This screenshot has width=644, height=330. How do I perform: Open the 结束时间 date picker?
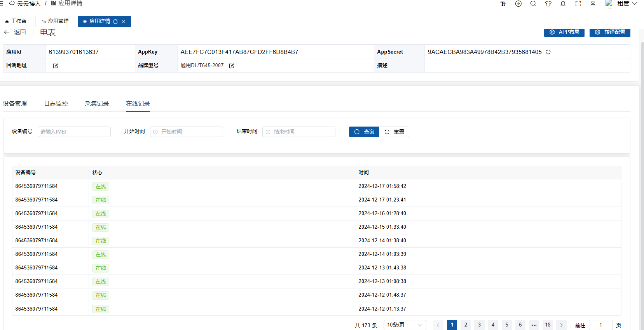(299, 132)
